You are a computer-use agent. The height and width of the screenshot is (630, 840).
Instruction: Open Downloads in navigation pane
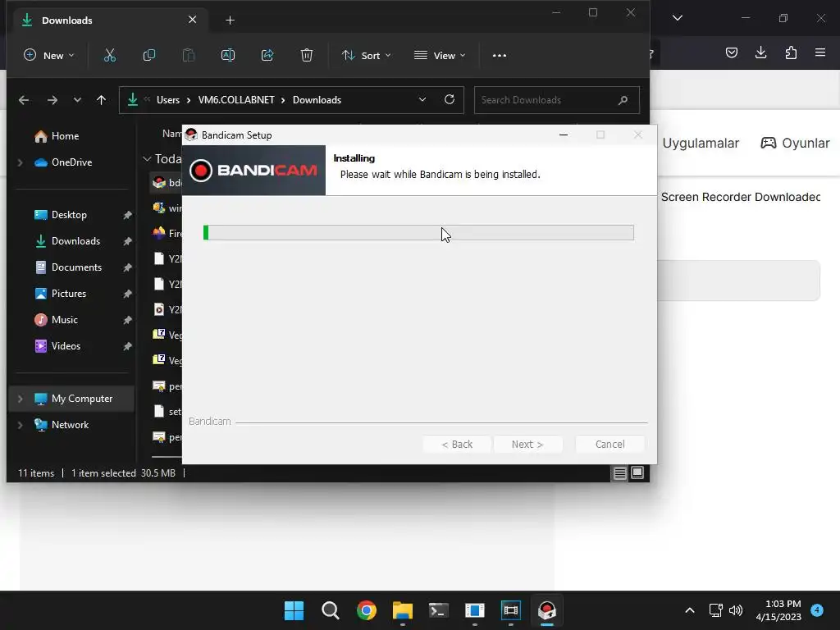click(75, 241)
